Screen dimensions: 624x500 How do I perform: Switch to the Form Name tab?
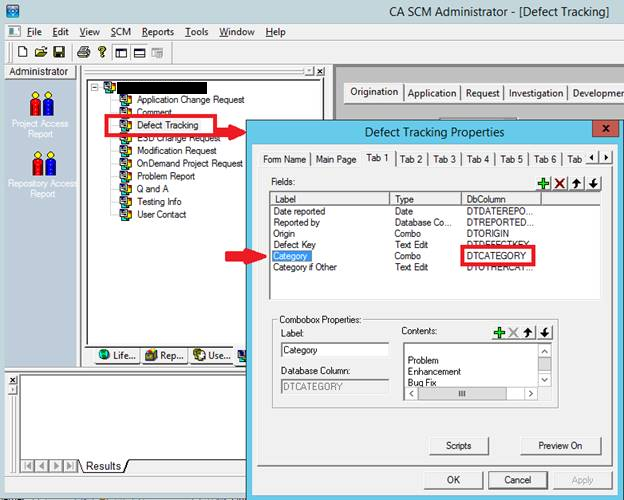pyautogui.click(x=284, y=159)
